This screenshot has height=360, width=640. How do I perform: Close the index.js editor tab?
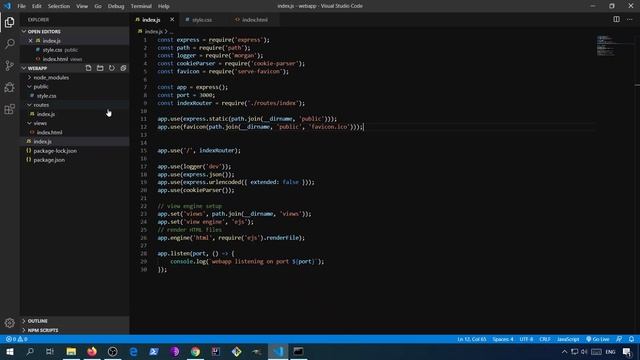click(x=172, y=20)
